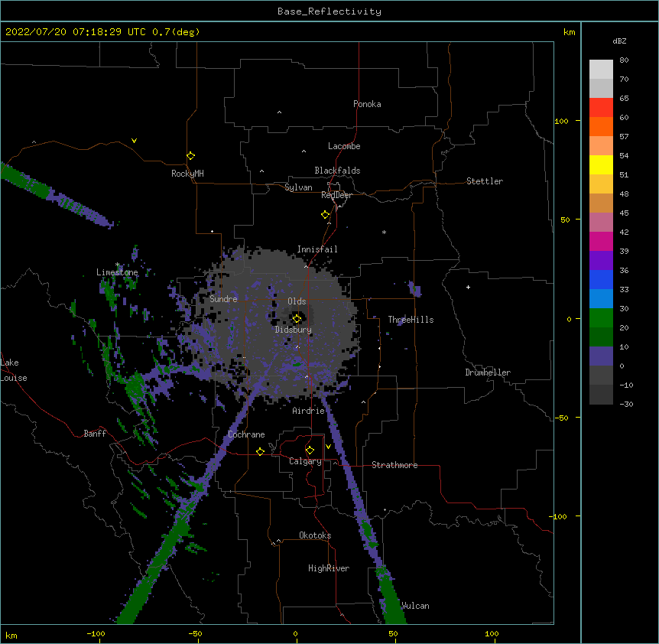Click the HighRiver town label
Viewport: 659px width, 644px height.
329,568
